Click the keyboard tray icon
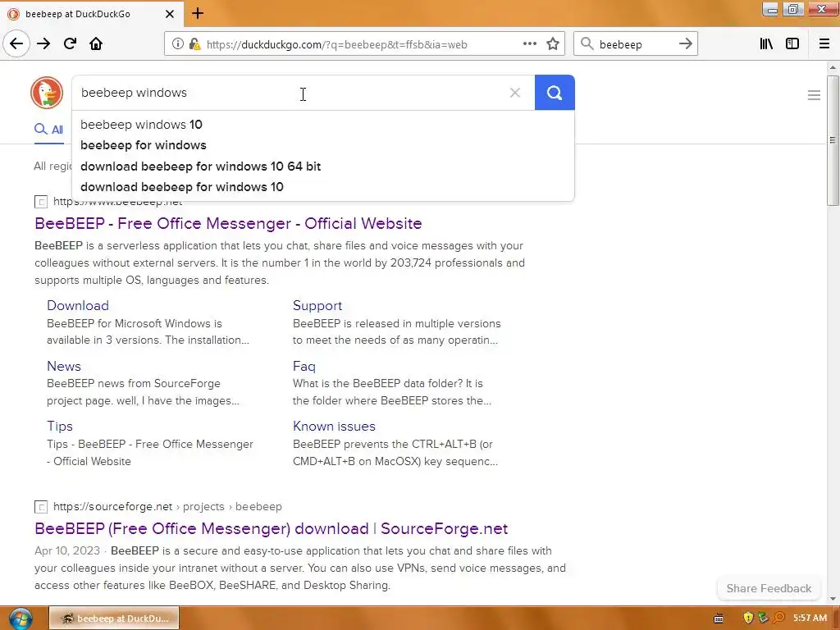The width and height of the screenshot is (840, 630). click(719, 619)
